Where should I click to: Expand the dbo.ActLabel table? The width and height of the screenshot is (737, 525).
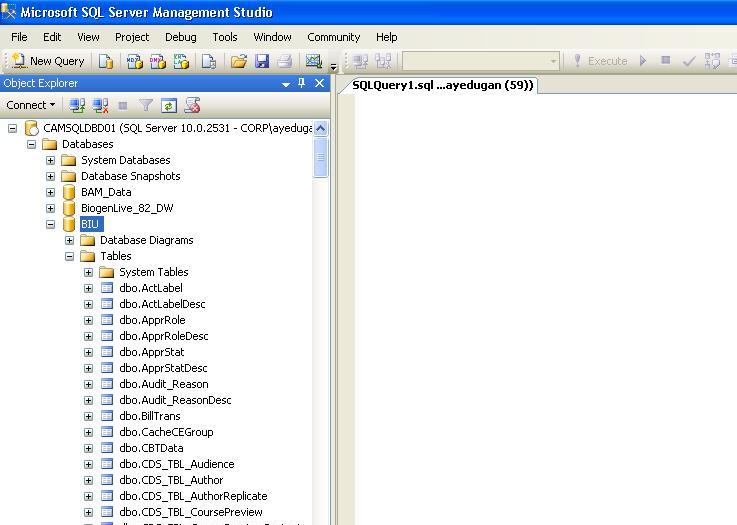[x=88, y=288]
